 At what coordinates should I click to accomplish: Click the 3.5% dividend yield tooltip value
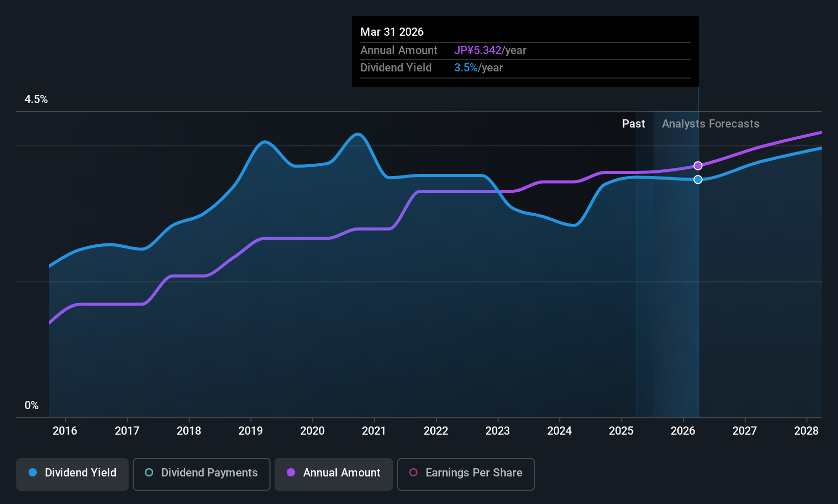click(x=466, y=68)
